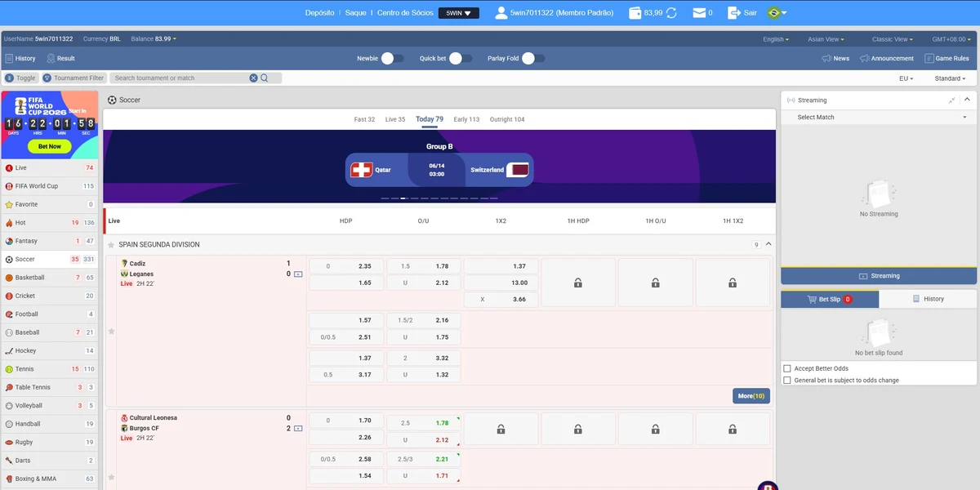Switch to the Outright 104 tab
The width and height of the screenshot is (980, 490).
[507, 119]
